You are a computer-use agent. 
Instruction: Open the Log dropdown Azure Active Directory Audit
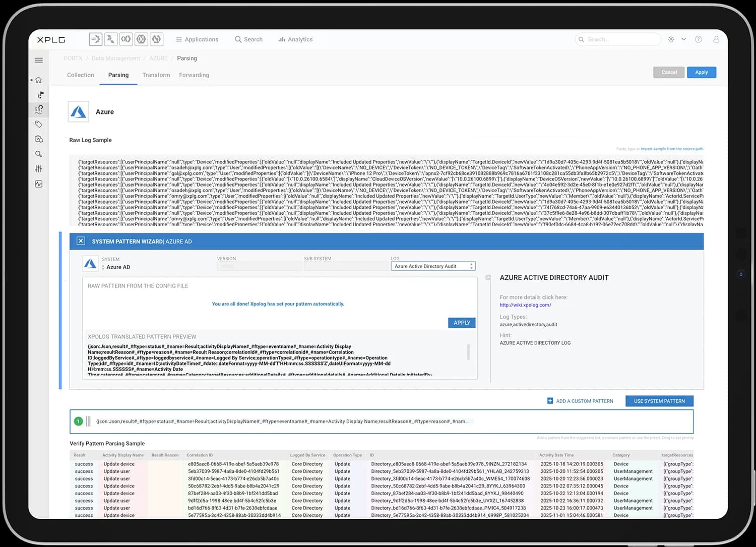pyautogui.click(x=433, y=266)
